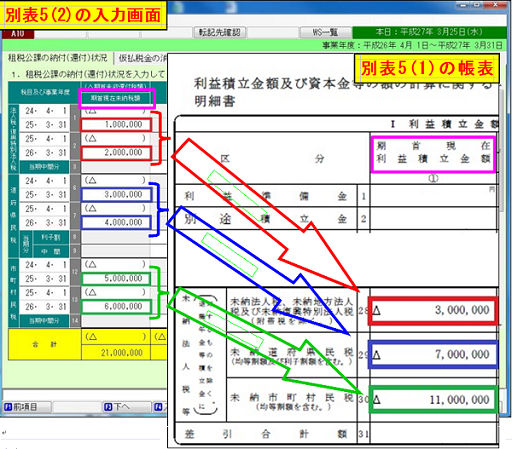Image resolution: width=512 pixels, height=449 pixels.
Task: Open the WS一覧 list button
Action: coord(325,32)
